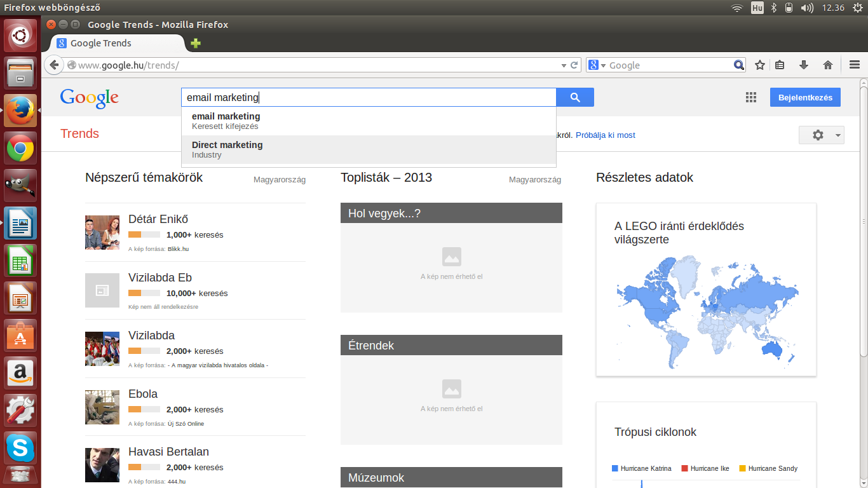Open the Múzeumok top list header
Image resolution: width=868 pixels, height=488 pixels.
click(x=451, y=477)
